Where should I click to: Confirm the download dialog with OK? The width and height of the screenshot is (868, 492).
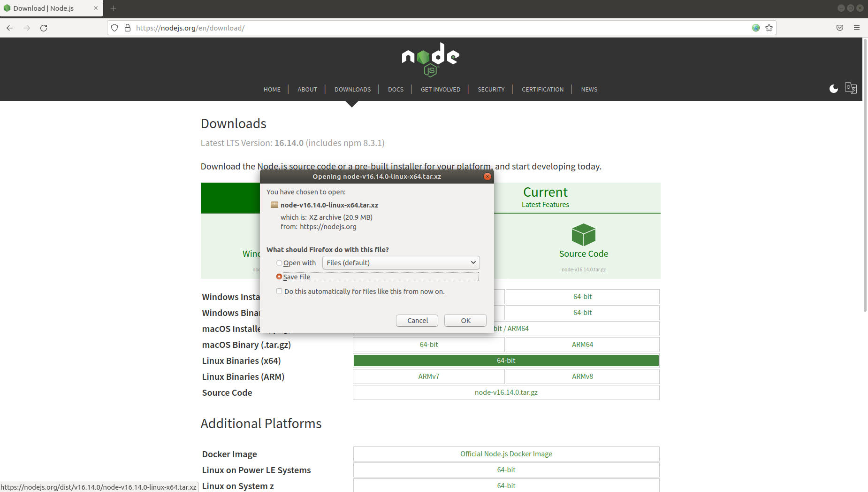[x=465, y=320]
